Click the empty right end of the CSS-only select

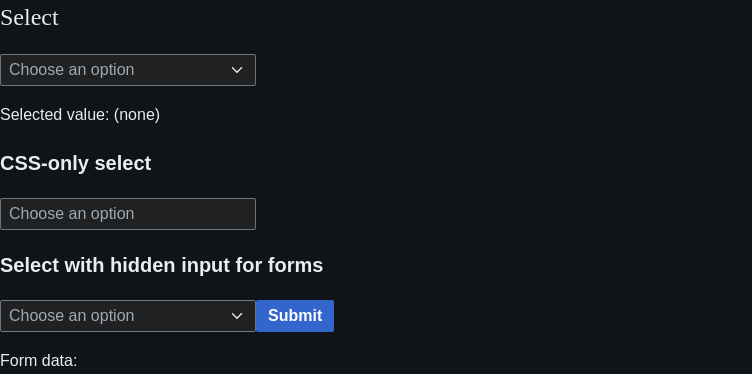[230, 214]
